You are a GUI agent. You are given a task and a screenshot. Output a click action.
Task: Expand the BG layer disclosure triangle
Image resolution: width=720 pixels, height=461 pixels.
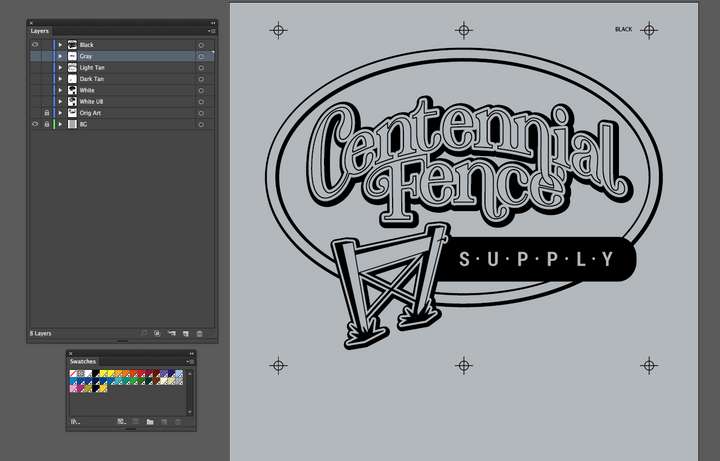click(x=60, y=124)
